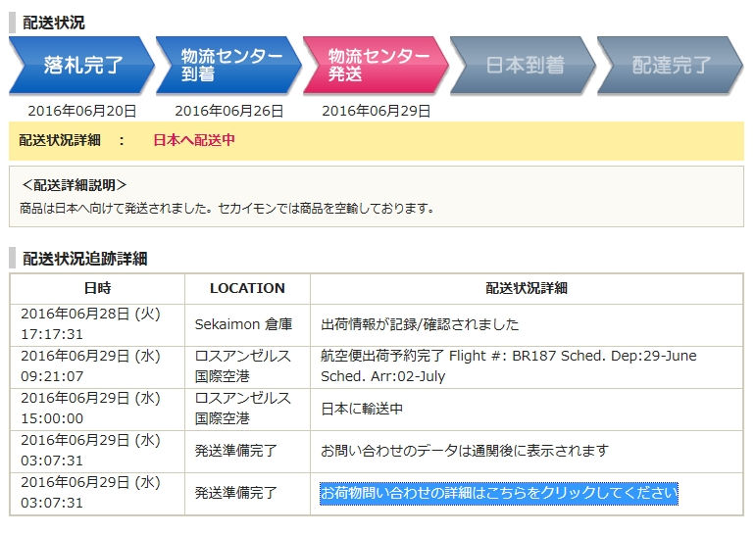The width and height of the screenshot is (756, 534).
Task: Click the LOCATION column header
Action: click(247, 288)
